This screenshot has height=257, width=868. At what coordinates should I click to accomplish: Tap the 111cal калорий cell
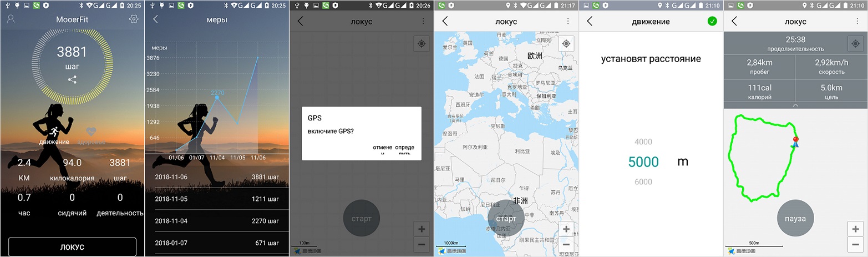(760, 92)
